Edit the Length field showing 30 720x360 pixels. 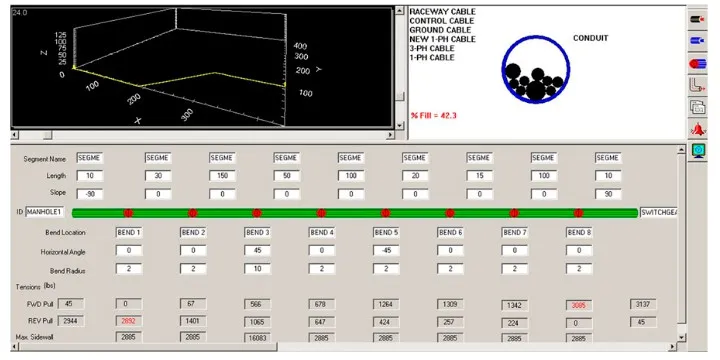tap(158, 175)
